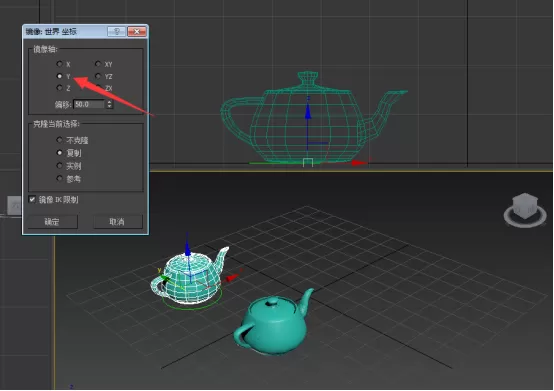Choose the 参考 reference clone option
The image size is (554, 391).
(x=59, y=178)
